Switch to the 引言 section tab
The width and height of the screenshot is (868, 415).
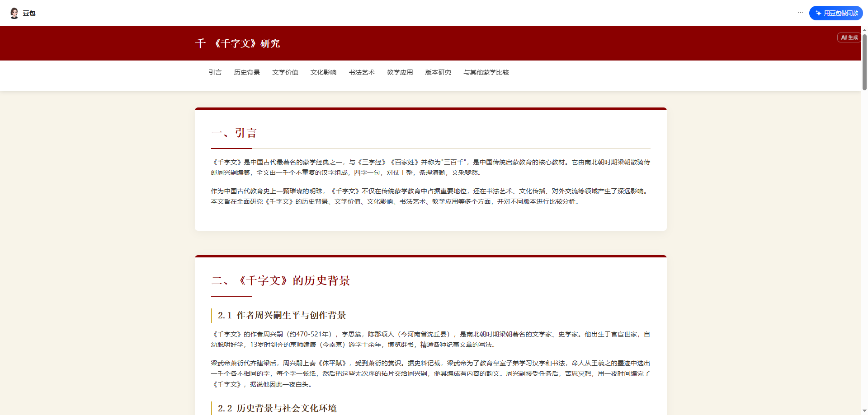(x=215, y=72)
